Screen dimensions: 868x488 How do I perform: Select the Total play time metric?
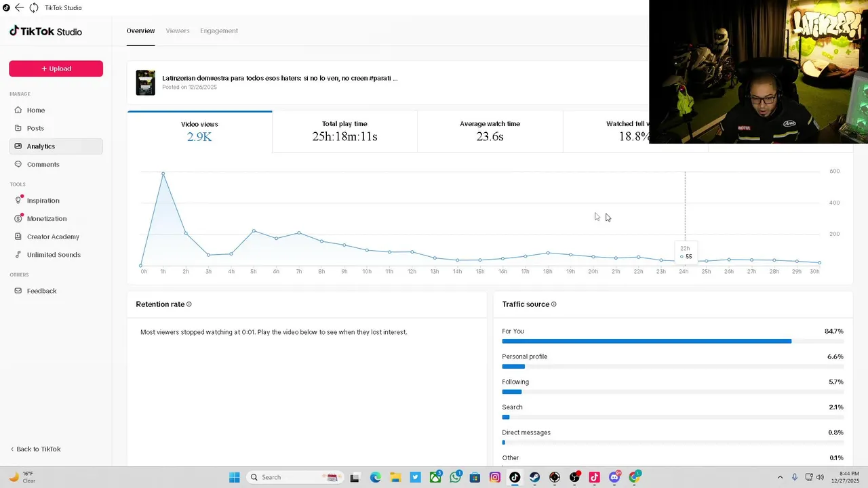[x=344, y=131]
